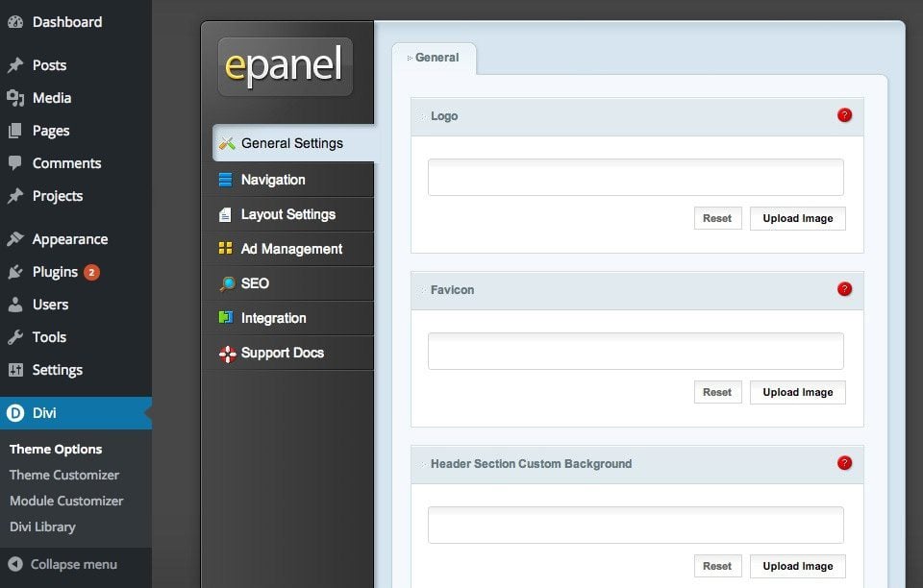Open the Integration section
Screen dimensions: 923x588
click(x=288, y=318)
